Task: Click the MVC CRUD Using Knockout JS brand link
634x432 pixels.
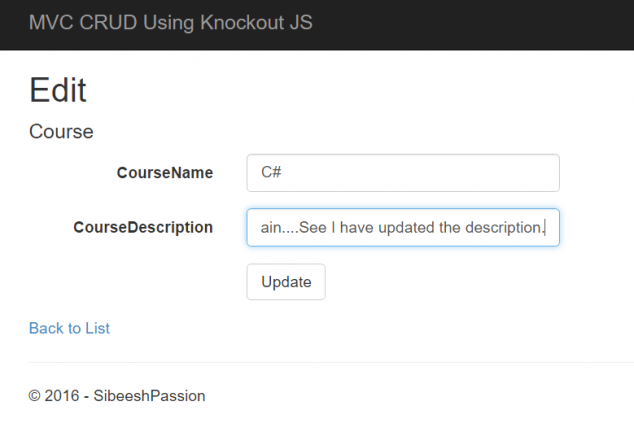Action: tap(170, 22)
